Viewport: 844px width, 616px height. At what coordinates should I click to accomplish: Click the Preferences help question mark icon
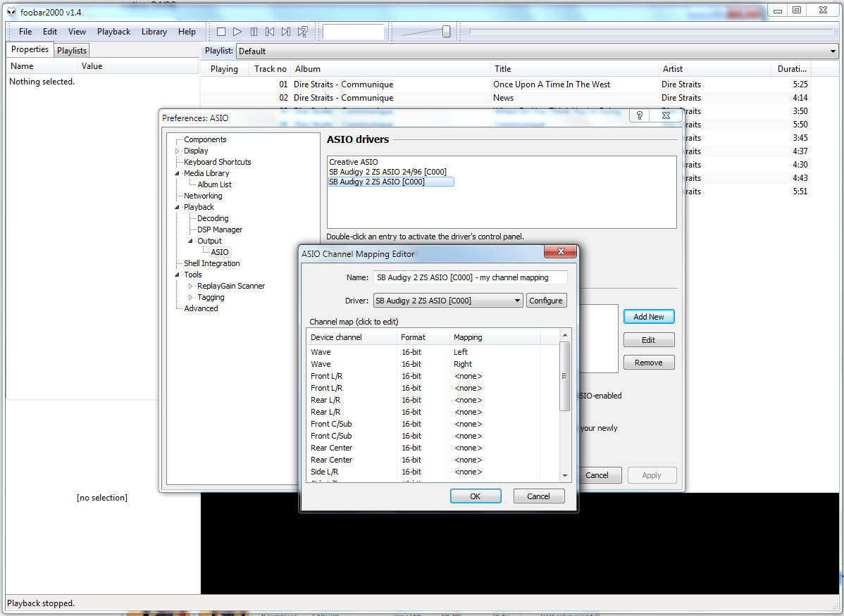(640, 115)
